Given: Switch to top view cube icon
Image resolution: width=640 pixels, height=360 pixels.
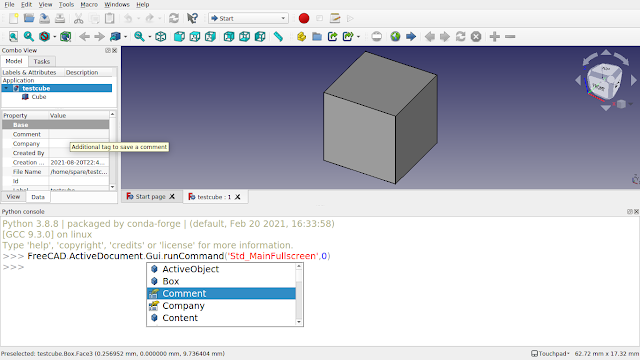Looking at the screenshot, I should (x=195, y=37).
